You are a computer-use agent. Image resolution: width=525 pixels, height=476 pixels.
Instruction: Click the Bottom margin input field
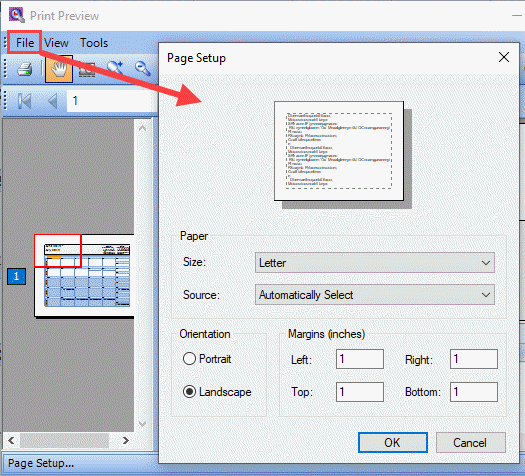474,392
